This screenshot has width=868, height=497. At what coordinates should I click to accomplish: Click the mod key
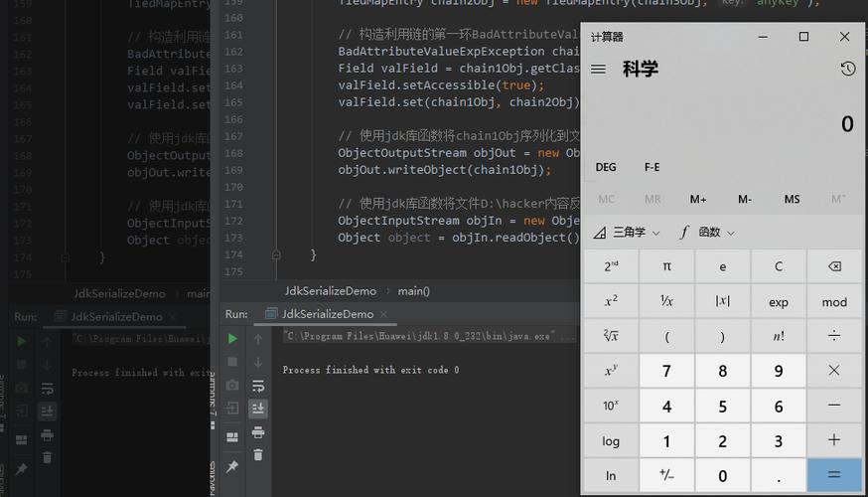coord(834,301)
